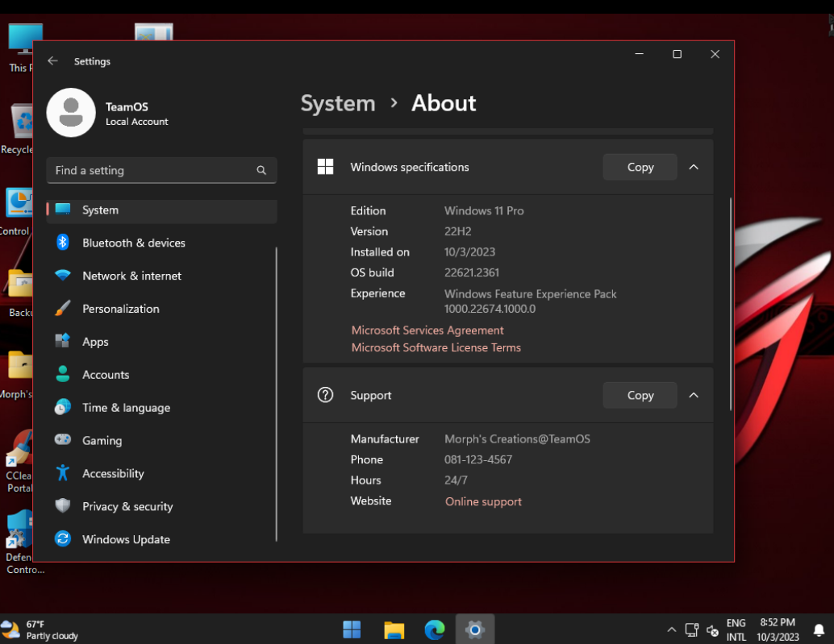
Task: Click the sidebar navigation scrollbar
Action: [276, 393]
